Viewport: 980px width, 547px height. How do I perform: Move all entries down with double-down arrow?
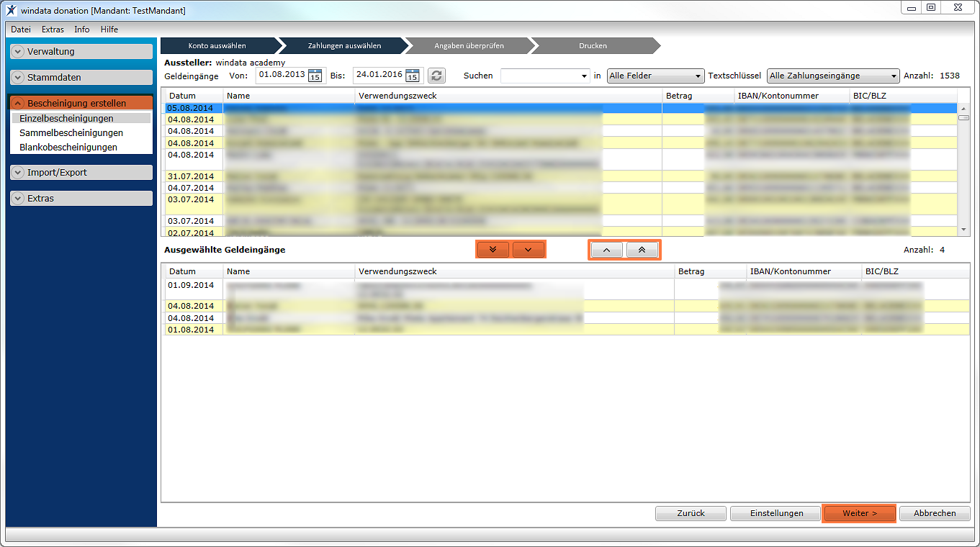(x=493, y=250)
